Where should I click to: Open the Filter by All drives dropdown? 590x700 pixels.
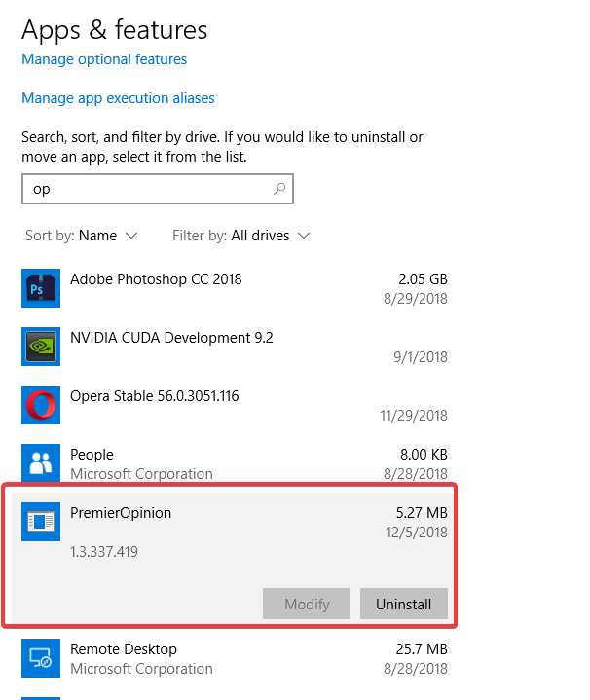[241, 236]
